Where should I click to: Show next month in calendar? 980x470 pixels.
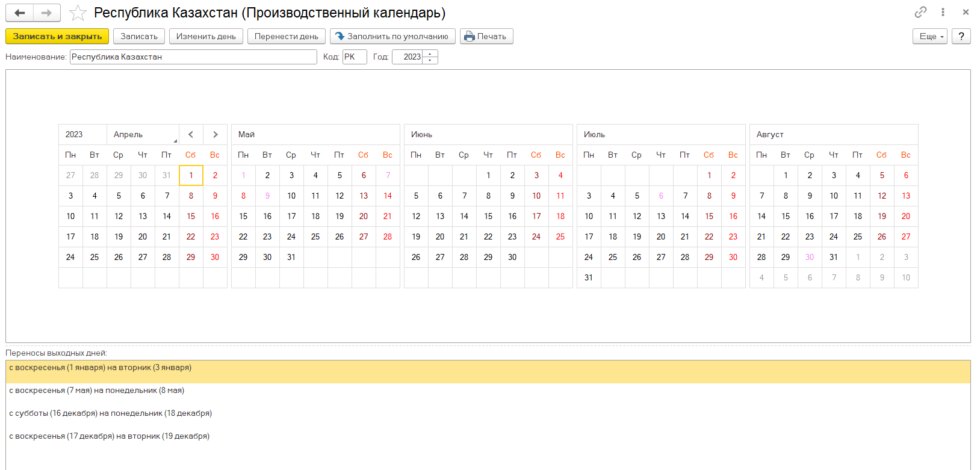coord(216,134)
